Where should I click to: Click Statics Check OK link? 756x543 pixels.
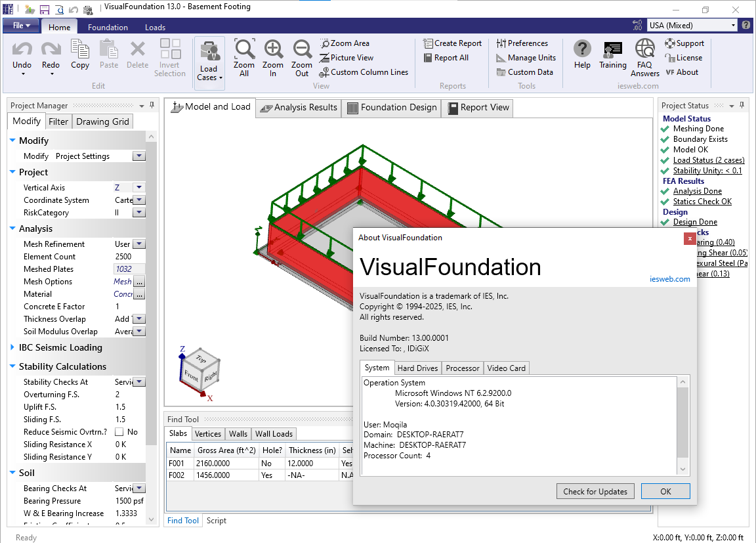coord(702,202)
